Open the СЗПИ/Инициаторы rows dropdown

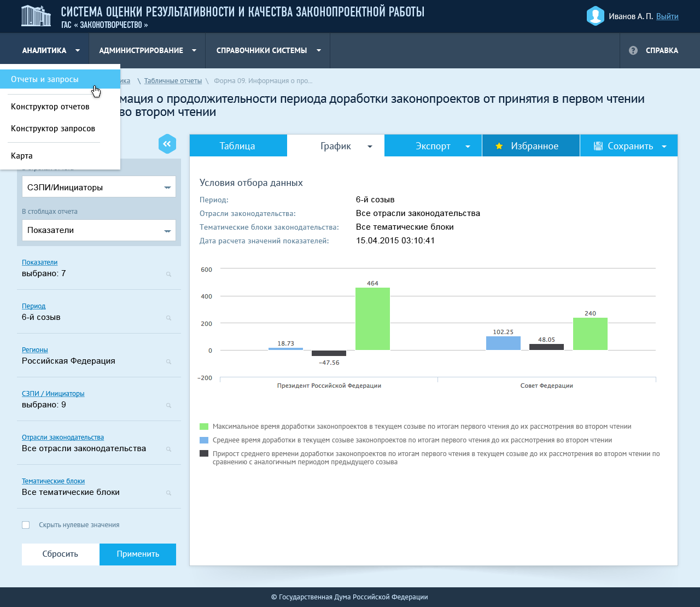coord(99,187)
